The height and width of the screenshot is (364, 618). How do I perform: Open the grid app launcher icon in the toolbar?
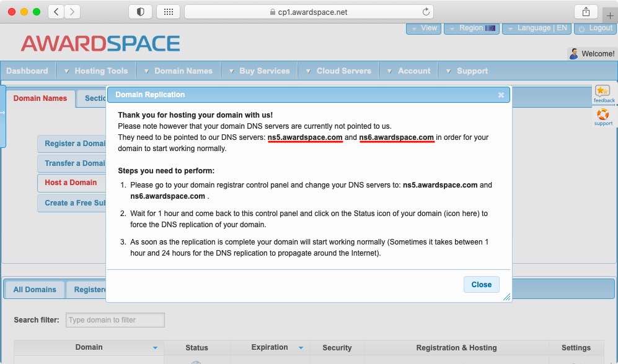click(168, 11)
